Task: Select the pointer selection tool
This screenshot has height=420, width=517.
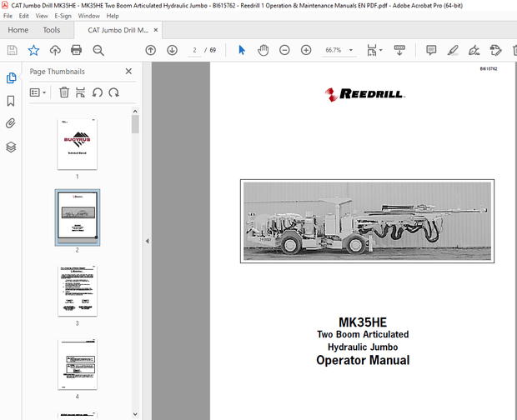Action: click(x=242, y=50)
